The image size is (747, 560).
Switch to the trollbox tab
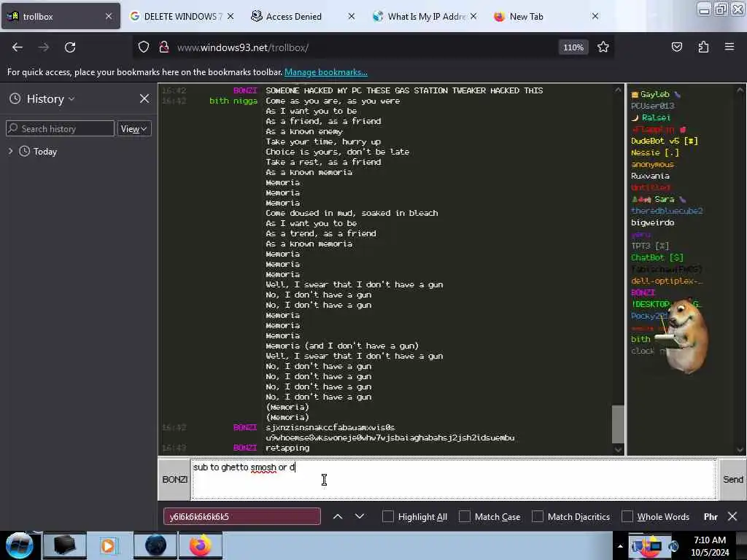[61, 16]
